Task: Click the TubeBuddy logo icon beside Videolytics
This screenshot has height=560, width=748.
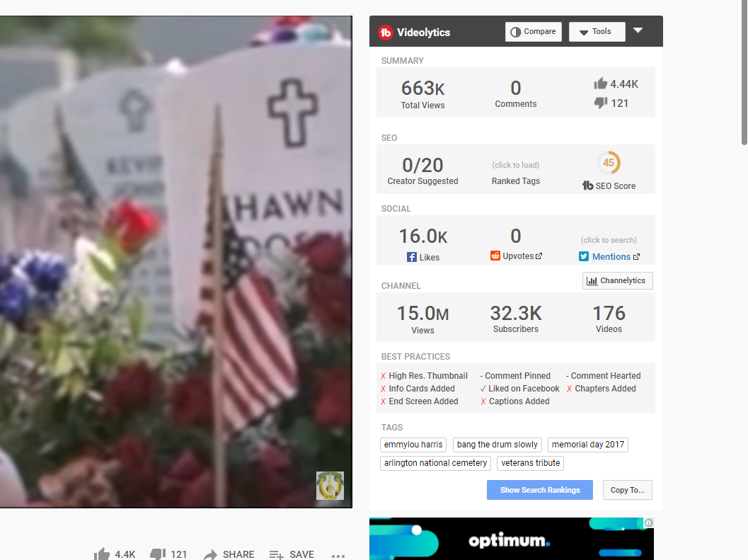Action: (x=386, y=33)
